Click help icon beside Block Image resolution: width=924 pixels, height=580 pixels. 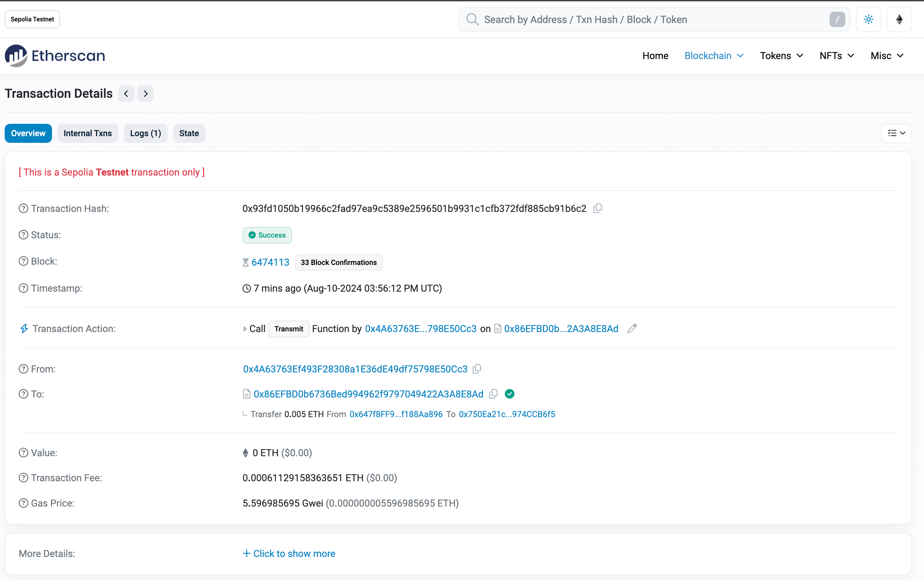tap(23, 261)
